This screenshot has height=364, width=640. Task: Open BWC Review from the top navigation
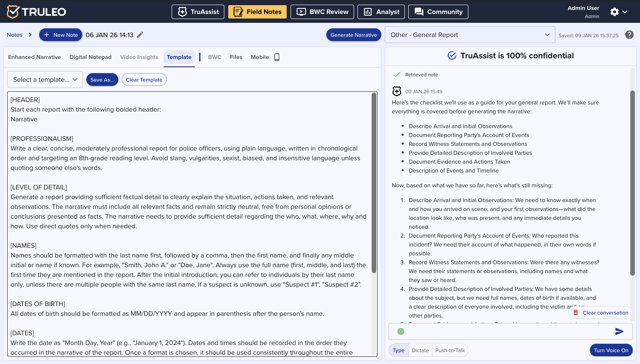[322, 12]
